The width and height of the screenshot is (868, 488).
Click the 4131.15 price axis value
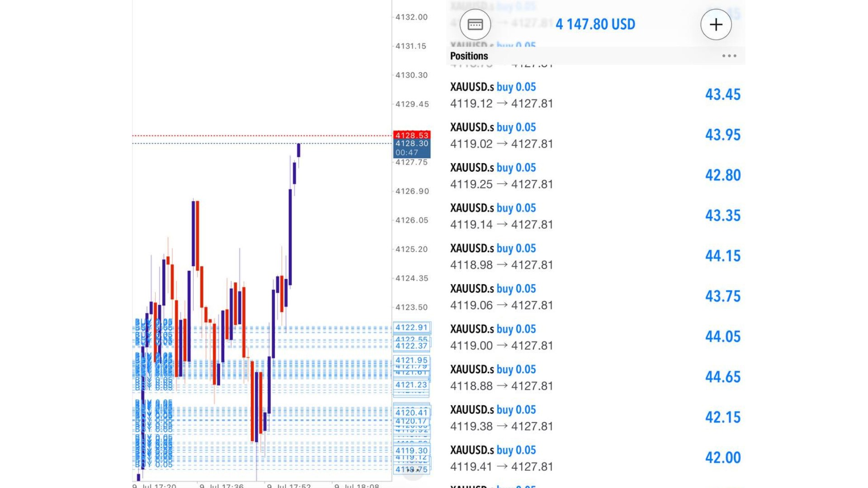coord(411,46)
